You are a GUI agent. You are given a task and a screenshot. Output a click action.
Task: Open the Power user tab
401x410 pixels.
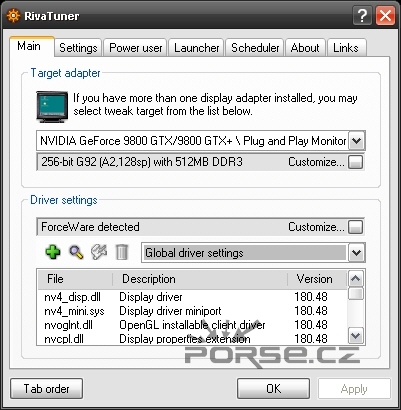click(x=136, y=48)
